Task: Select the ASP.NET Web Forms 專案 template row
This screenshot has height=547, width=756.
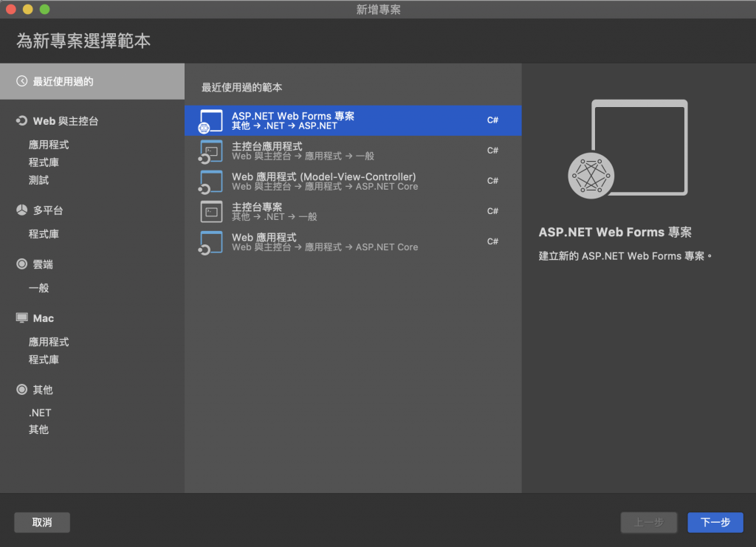Action: point(353,120)
